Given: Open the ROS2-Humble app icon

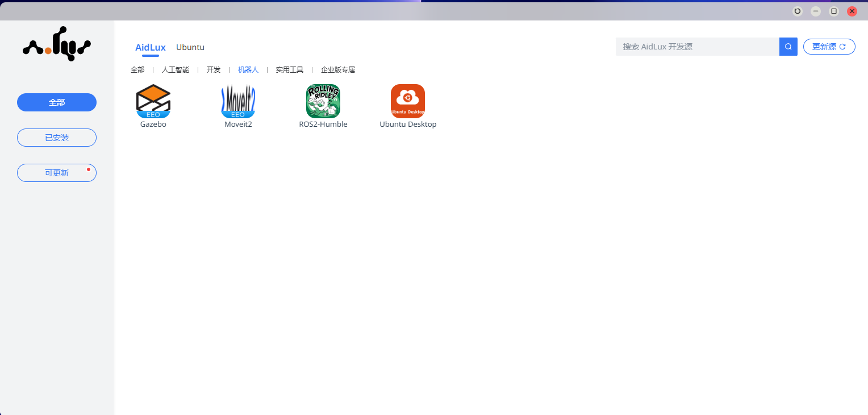Looking at the screenshot, I should [x=323, y=101].
